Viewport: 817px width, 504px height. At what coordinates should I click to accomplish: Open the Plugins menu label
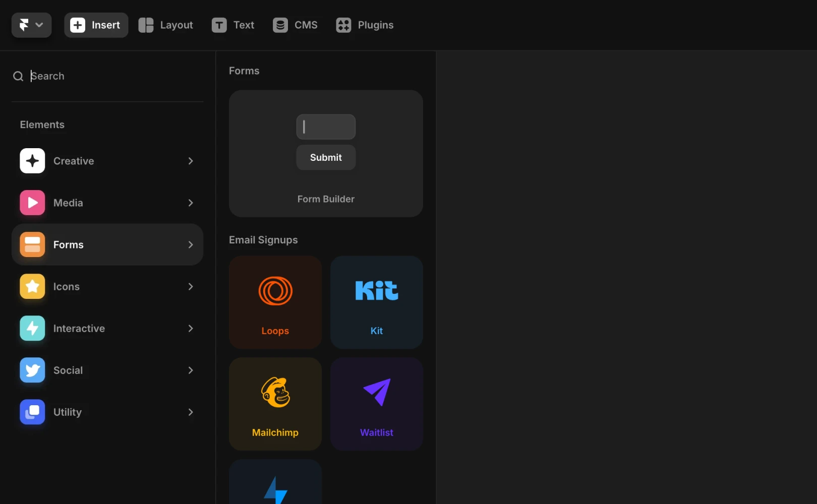pyautogui.click(x=376, y=25)
